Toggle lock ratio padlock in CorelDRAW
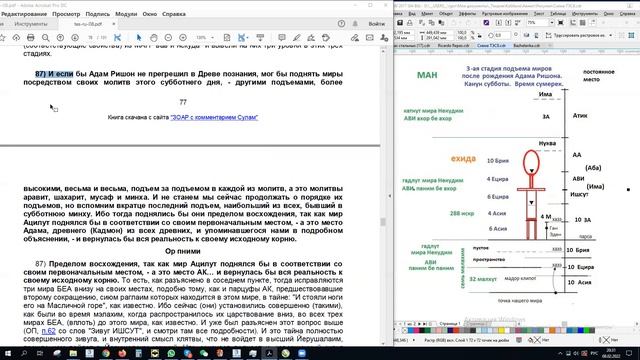The image size is (640, 360). pos(480,35)
